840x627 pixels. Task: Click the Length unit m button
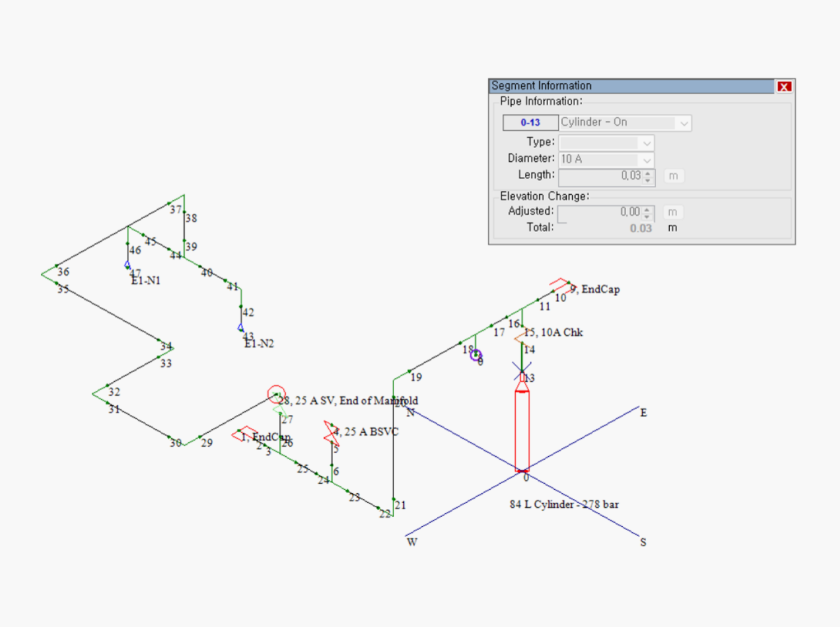tap(673, 176)
